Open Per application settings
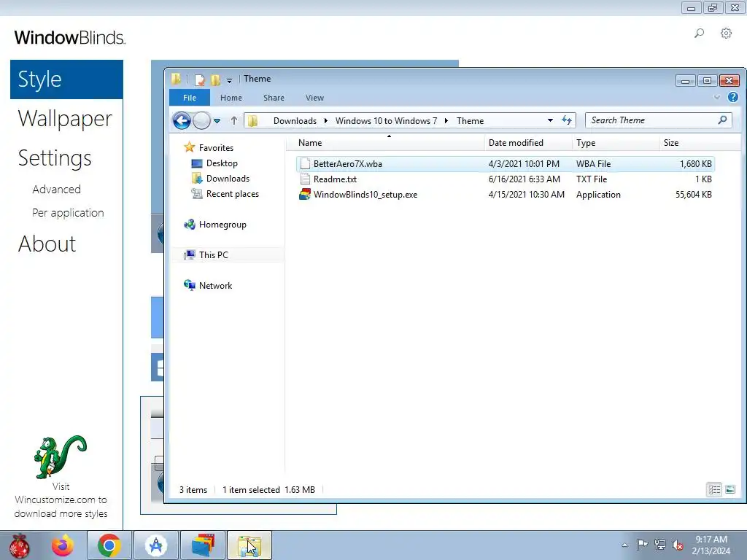Viewport: 747px width, 560px height. click(68, 212)
